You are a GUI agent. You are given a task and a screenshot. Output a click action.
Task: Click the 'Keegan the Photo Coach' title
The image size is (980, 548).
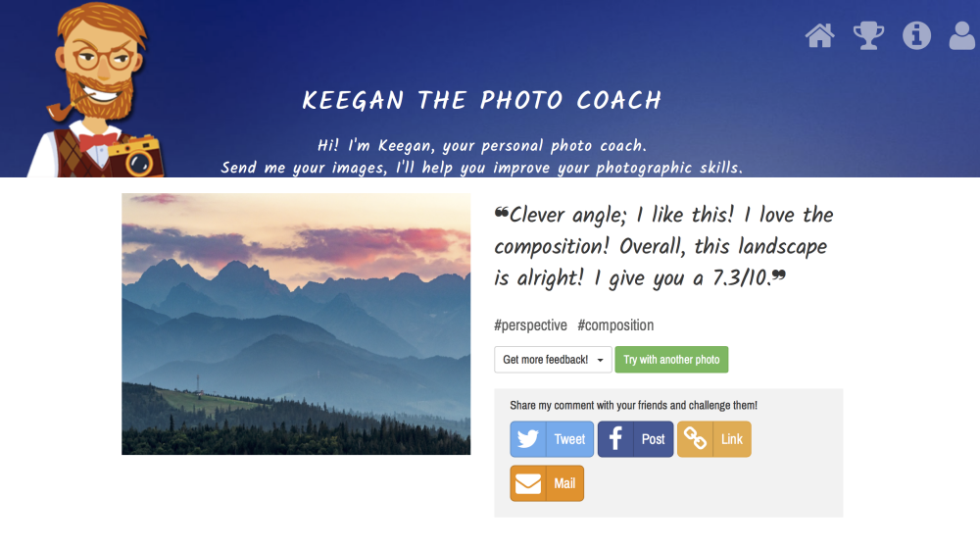482,101
